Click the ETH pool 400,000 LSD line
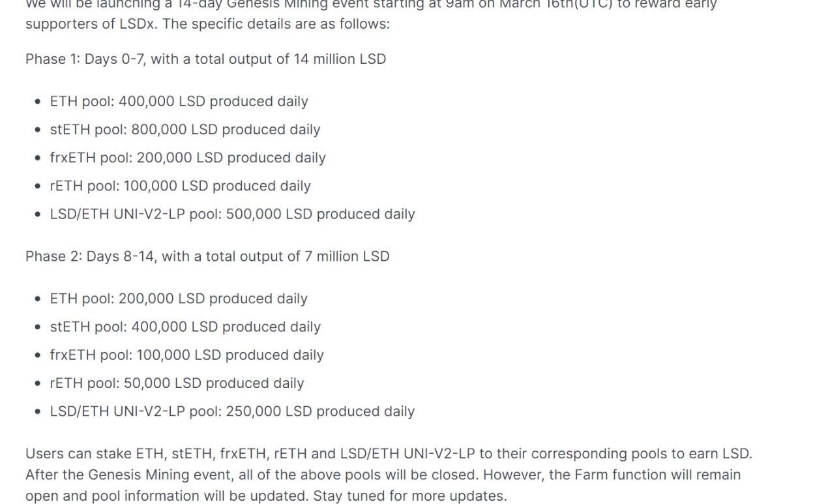 179,102
